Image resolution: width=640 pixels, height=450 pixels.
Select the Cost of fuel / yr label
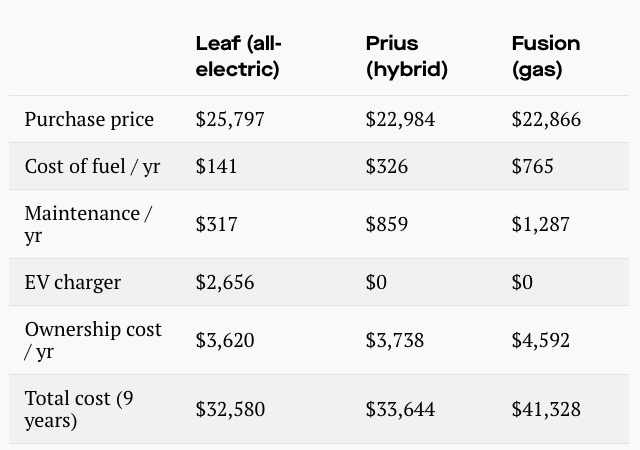pyautogui.click(x=92, y=166)
